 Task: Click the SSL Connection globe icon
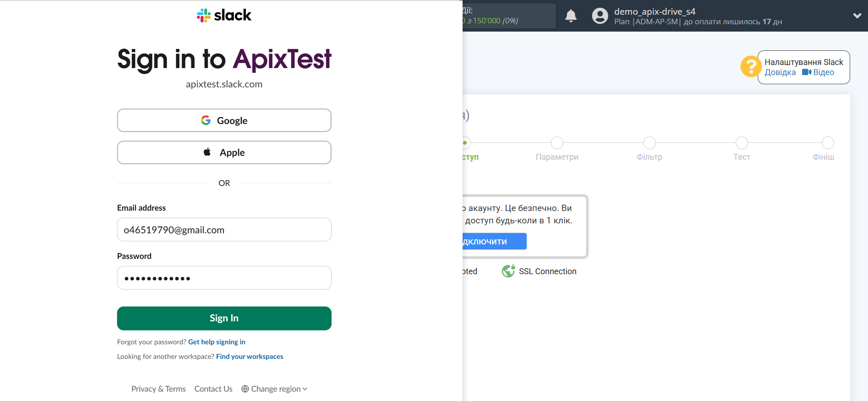click(508, 271)
